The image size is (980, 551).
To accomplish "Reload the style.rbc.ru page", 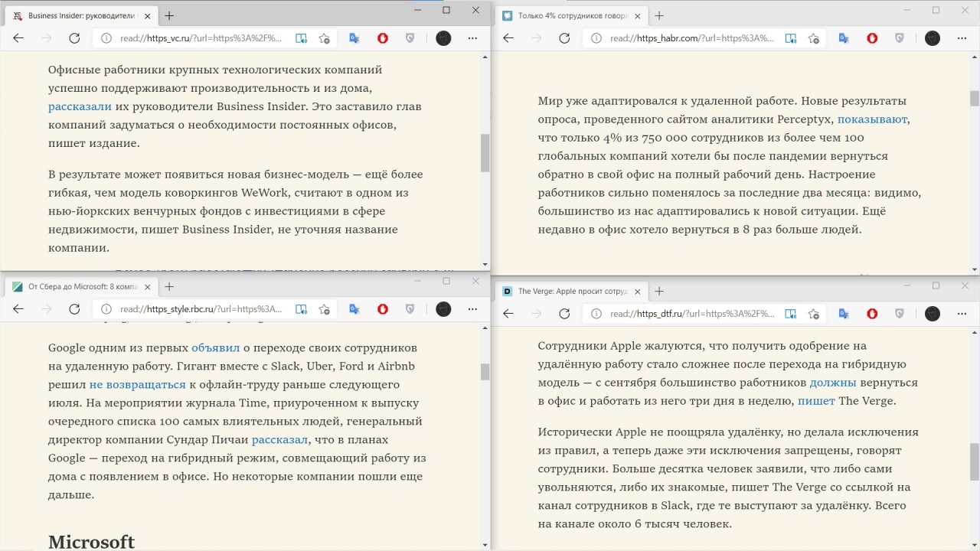I will pos(74,309).
